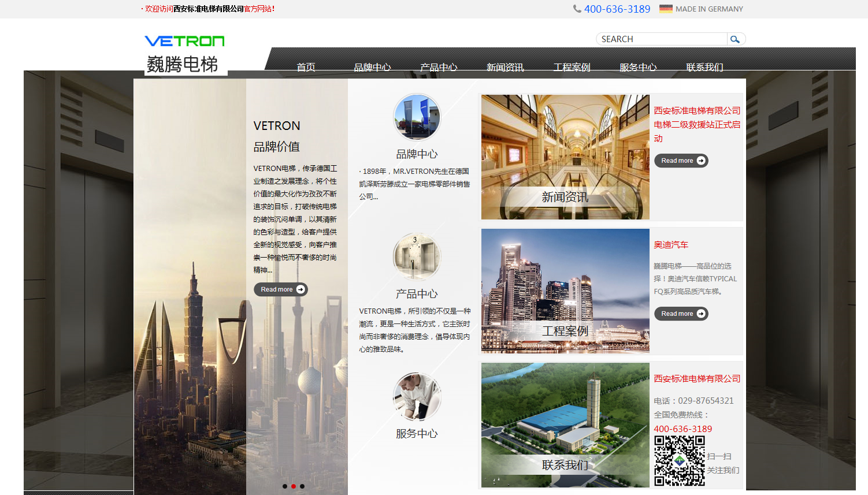Open the 联系我们 factory thumbnail
This screenshot has height=495, width=868.
(x=565, y=425)
